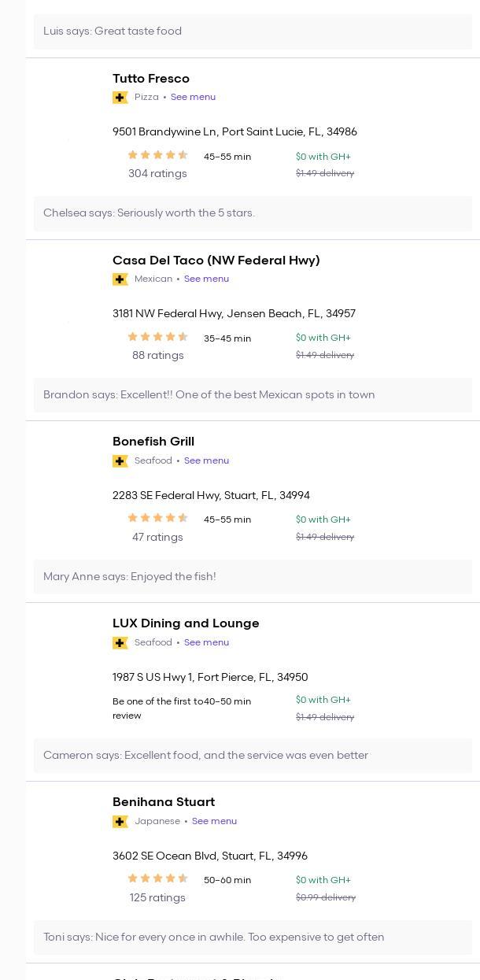Open the Tutto Fresco restaurant title

pos(151,79)
